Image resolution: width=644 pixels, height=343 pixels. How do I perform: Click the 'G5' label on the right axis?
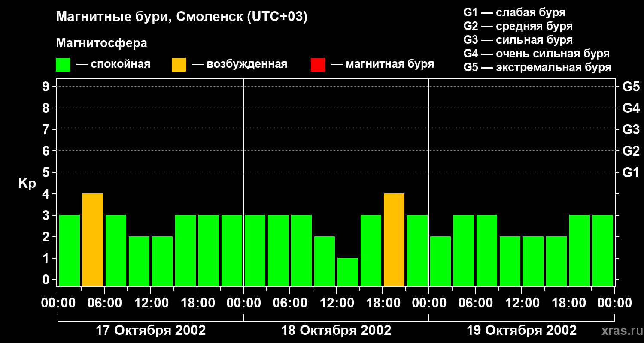(631, 87)
